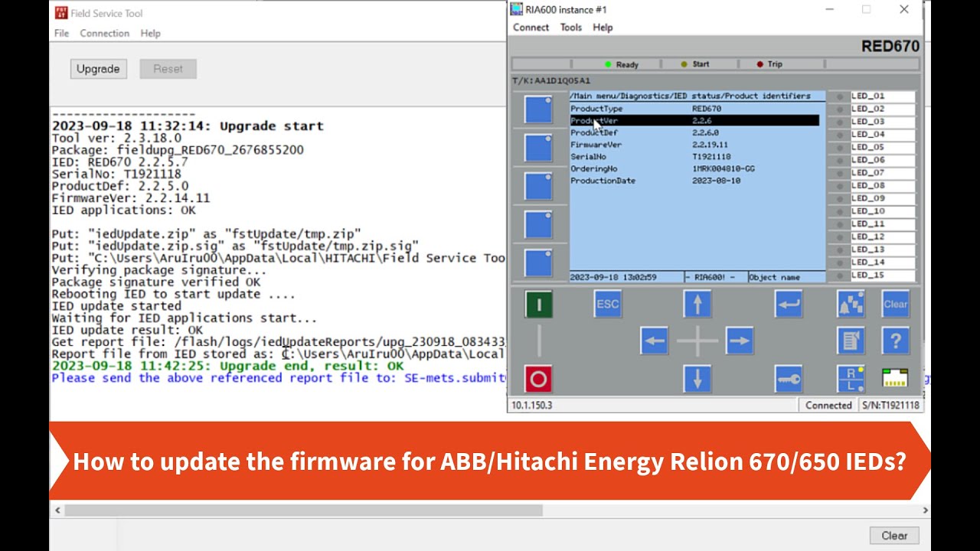Click the topmost blue function key beside display

pos(538,109)
